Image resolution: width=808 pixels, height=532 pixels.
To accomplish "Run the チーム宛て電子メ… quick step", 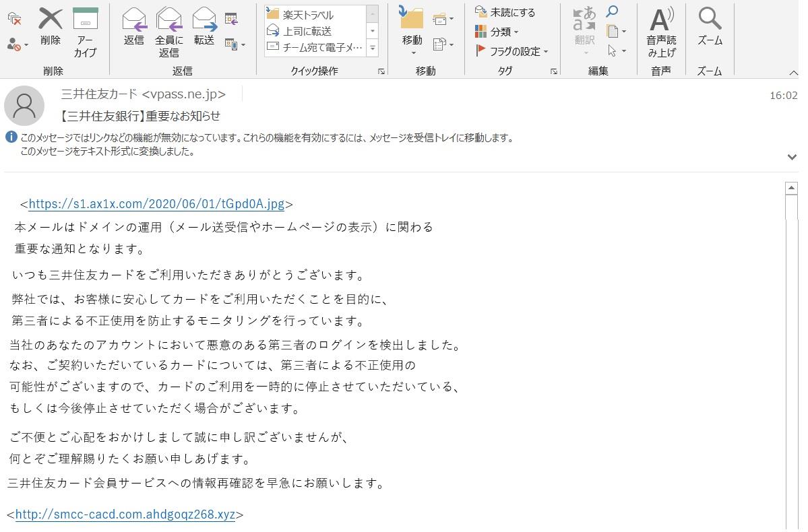I will click(x=315, y=47).
